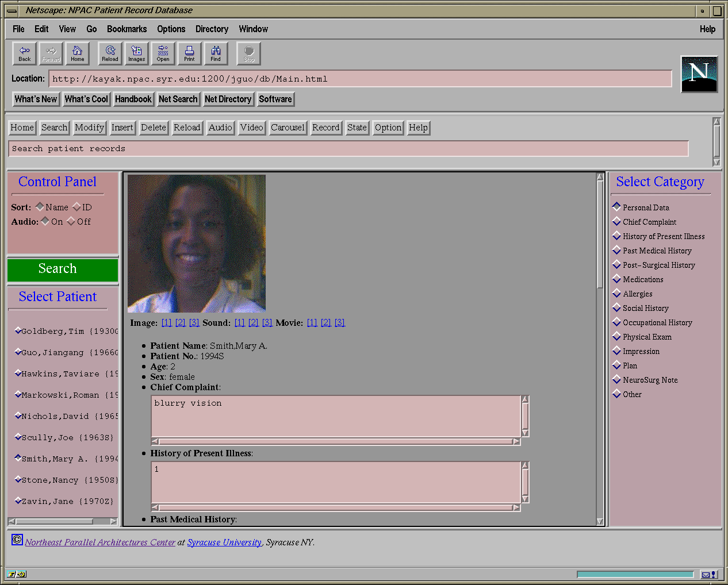Image resolution: width=728 pixels, height=585 pixels.
Task: Turn Audio On radio button
Action: point(45,221)
